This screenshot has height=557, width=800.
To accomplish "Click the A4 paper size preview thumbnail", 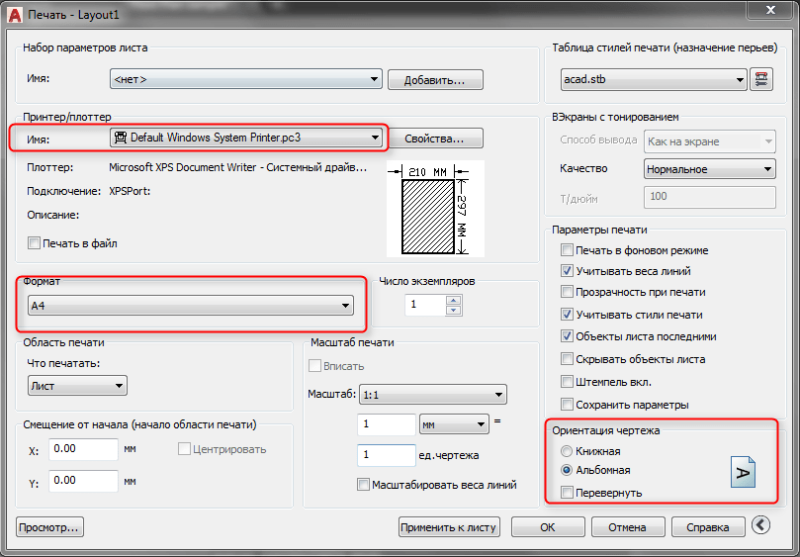I will pyautogui.click(x=435, y=208).
